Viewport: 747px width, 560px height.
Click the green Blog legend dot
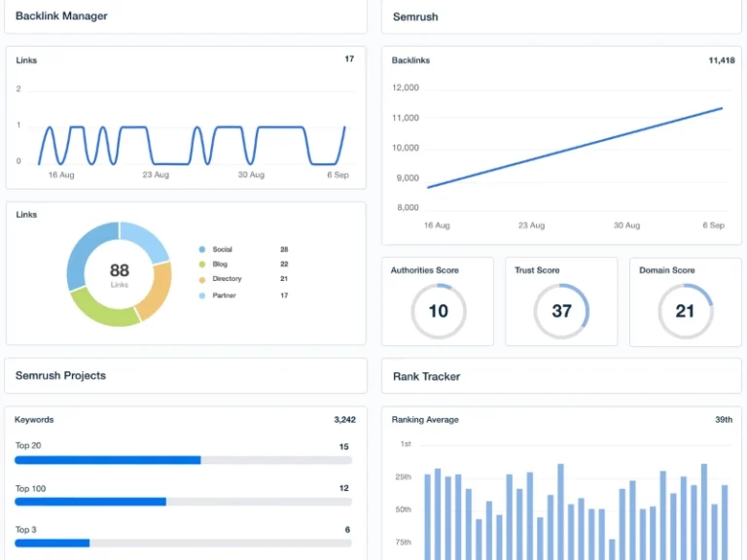point(201,264)
